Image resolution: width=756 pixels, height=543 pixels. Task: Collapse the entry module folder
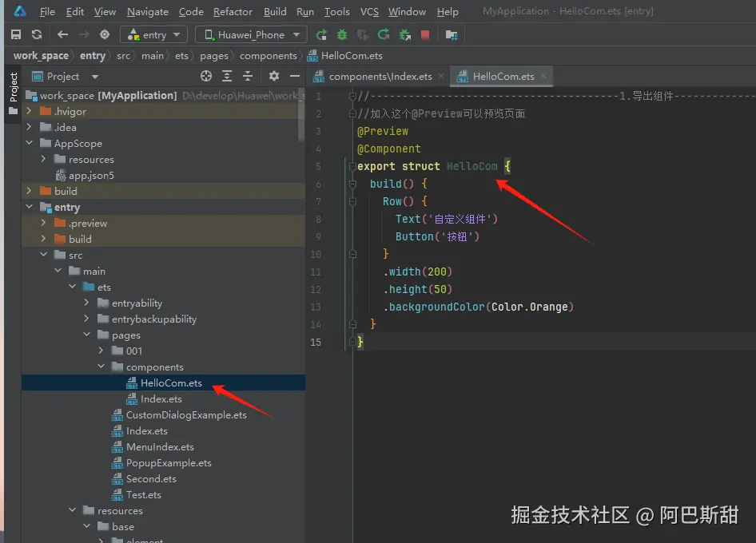[29, 207]
